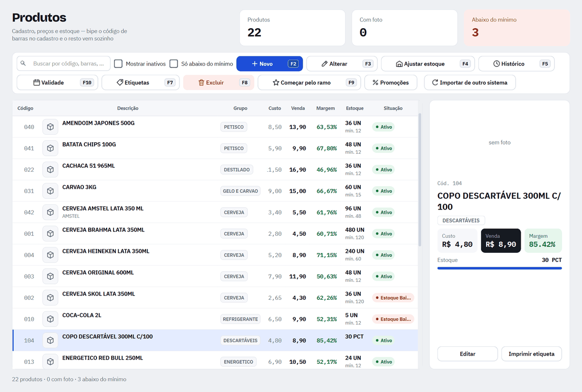
Task: Click Imprimir etiqueta button
Action: (532, 354)
